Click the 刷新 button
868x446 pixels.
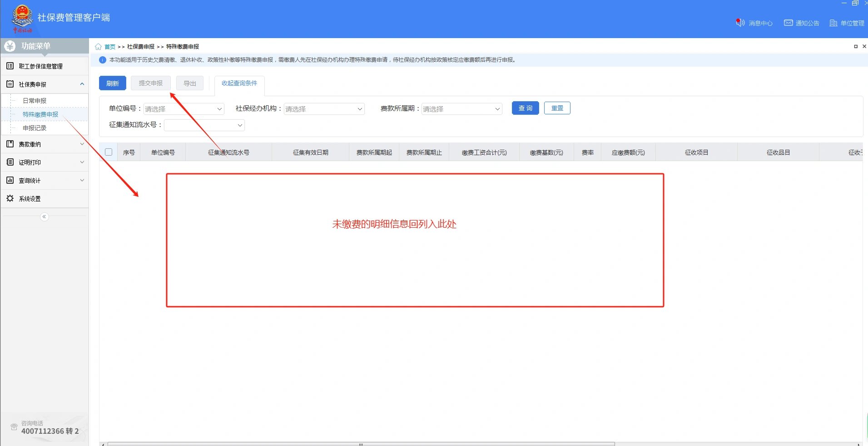coord(112,83)
